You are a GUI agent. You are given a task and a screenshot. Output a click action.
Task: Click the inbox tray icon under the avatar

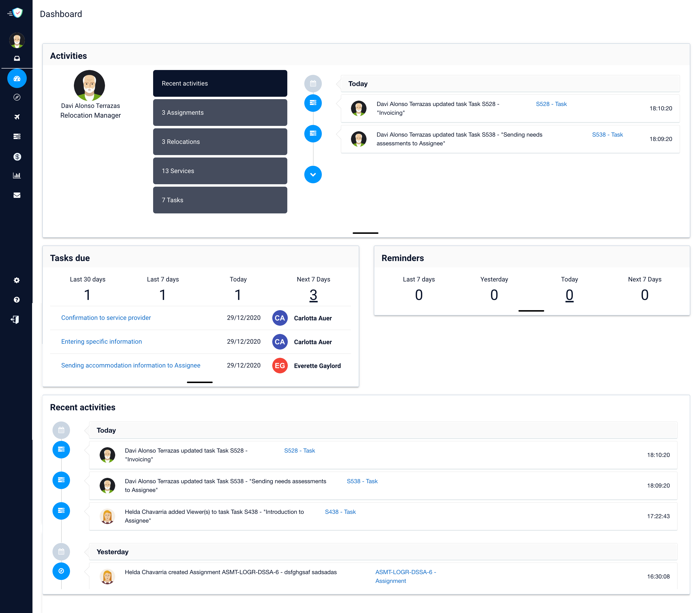click(x=17, y=58)
